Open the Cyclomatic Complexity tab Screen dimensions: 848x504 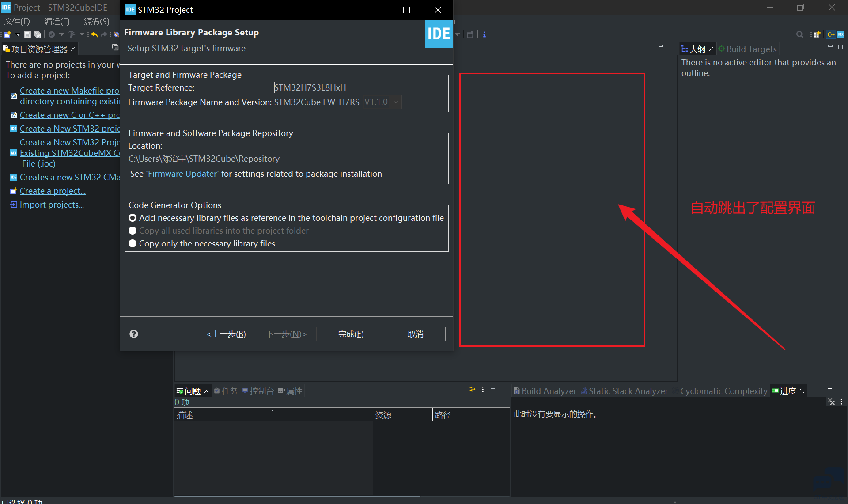[x=720, y=391]
